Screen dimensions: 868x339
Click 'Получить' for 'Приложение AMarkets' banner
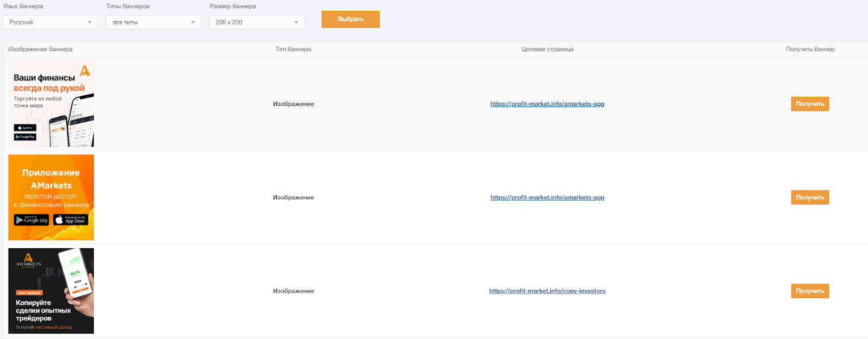(x=810, y=197)
